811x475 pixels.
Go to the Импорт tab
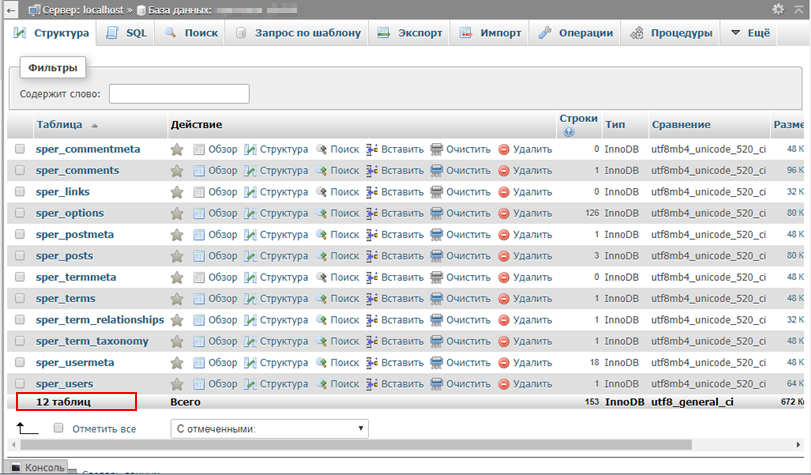(x=490, y=33)
